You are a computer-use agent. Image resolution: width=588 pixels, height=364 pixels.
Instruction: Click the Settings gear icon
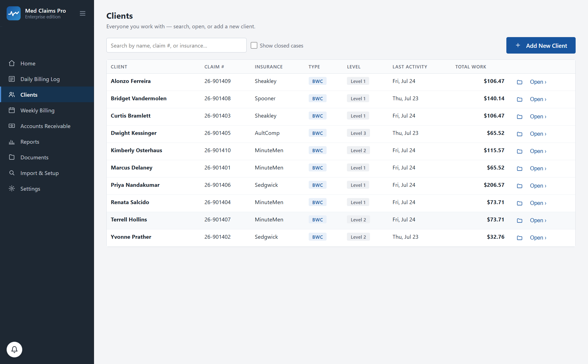[12, 189]
